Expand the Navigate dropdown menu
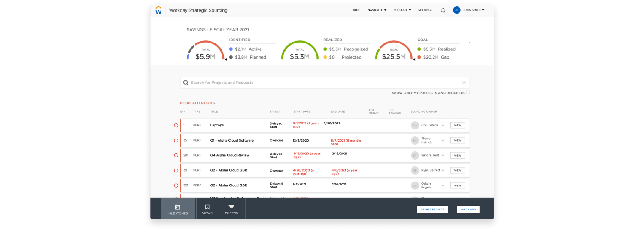Viewport: 644px width, 231px height. coord(377,10)
